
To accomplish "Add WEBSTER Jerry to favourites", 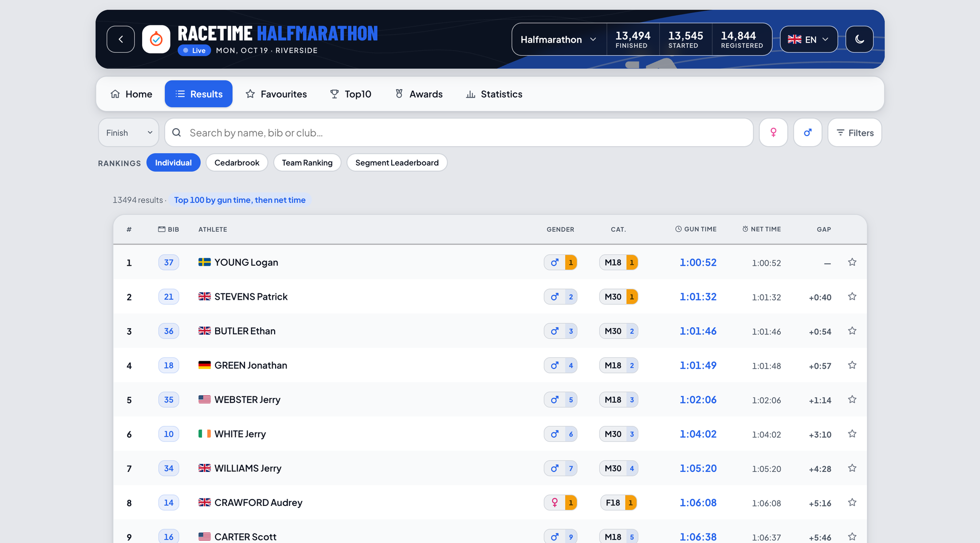I will point(852,399).
